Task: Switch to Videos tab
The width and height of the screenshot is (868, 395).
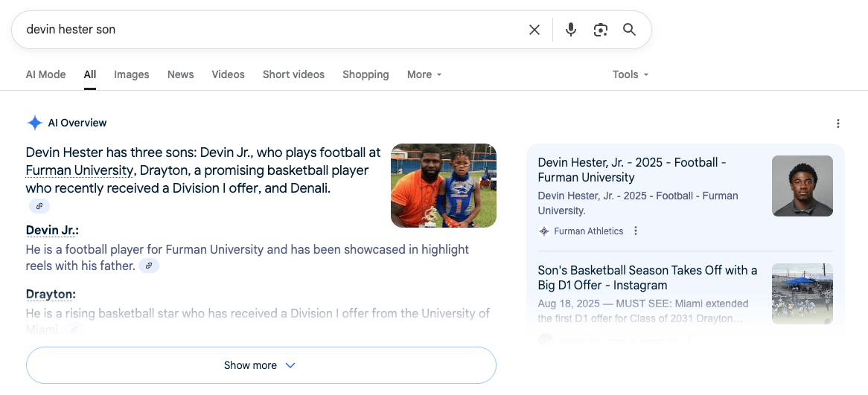Action: coord(228,74)
